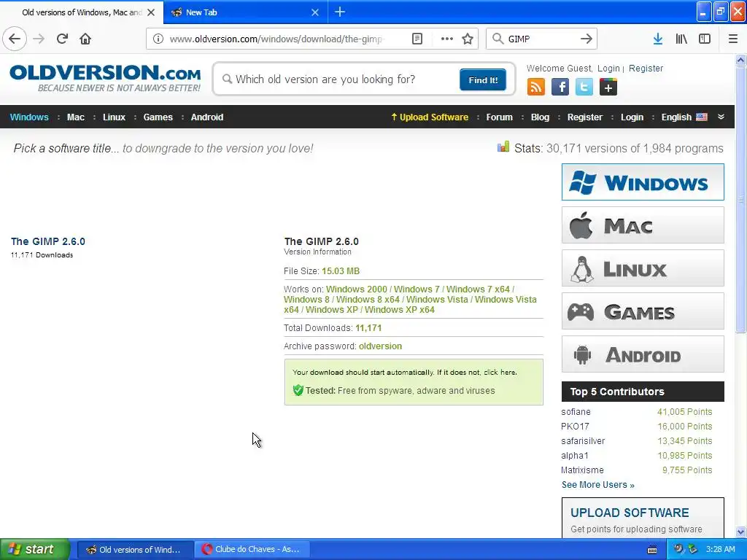Open a new tab with plus button
This screenshot has height=560, width=747.
coord(340,12)
